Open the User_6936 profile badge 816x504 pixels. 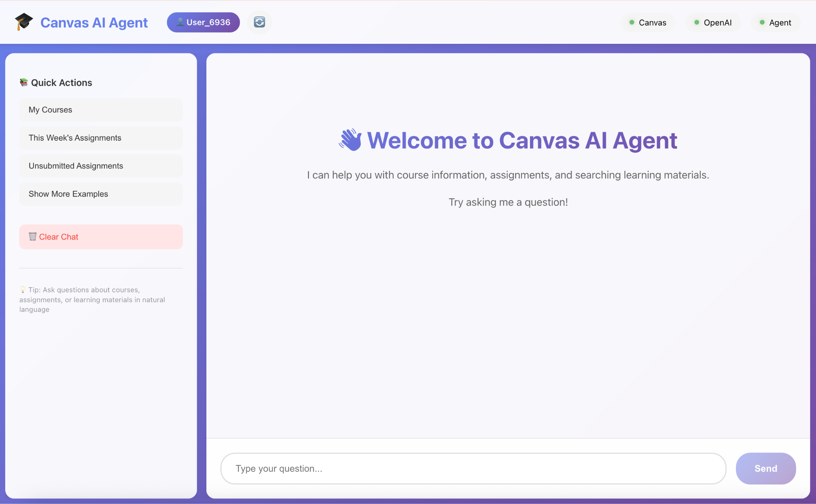(203, 22)
